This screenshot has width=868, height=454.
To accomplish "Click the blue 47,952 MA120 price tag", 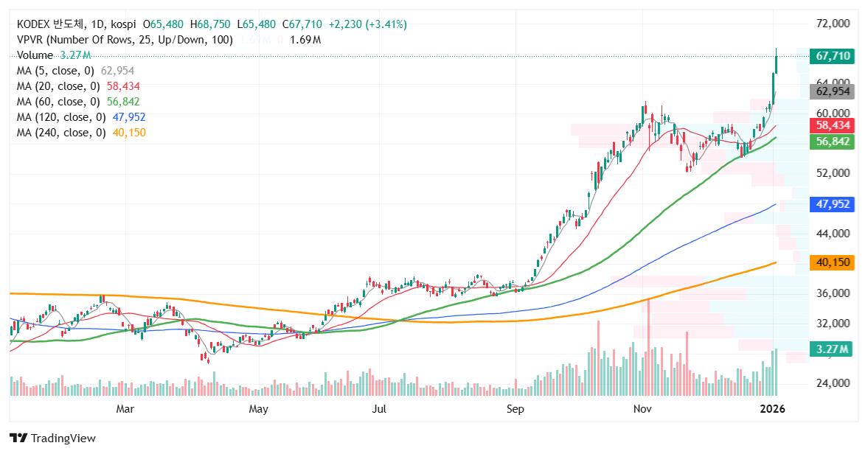I will pyautogui.click(x=832, y=204).
